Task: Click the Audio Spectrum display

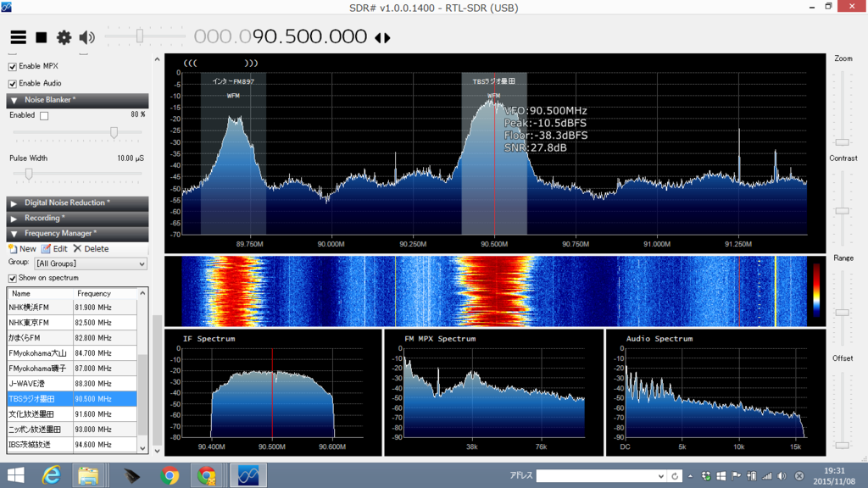Action: coord(715,393)
